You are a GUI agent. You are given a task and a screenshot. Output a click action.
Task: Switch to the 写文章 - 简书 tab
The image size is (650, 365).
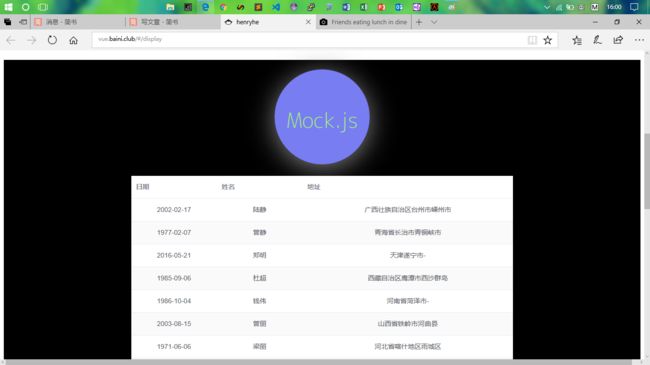pos(173,22)
